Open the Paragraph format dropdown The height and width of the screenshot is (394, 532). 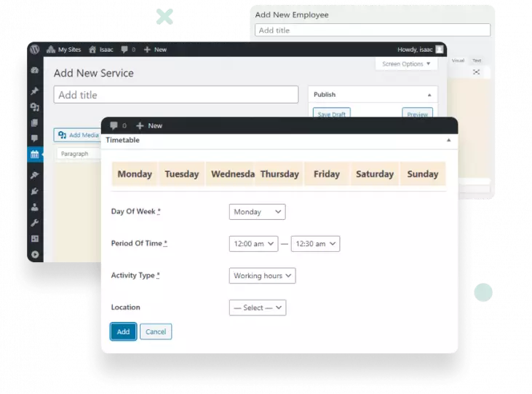(x=79, y=154)
